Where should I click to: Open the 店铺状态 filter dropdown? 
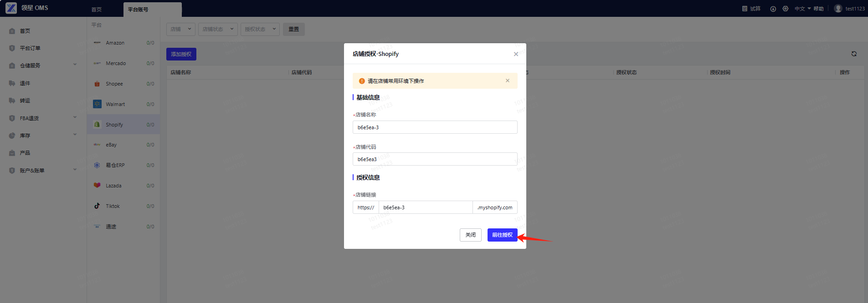click(x=218, y=29)
